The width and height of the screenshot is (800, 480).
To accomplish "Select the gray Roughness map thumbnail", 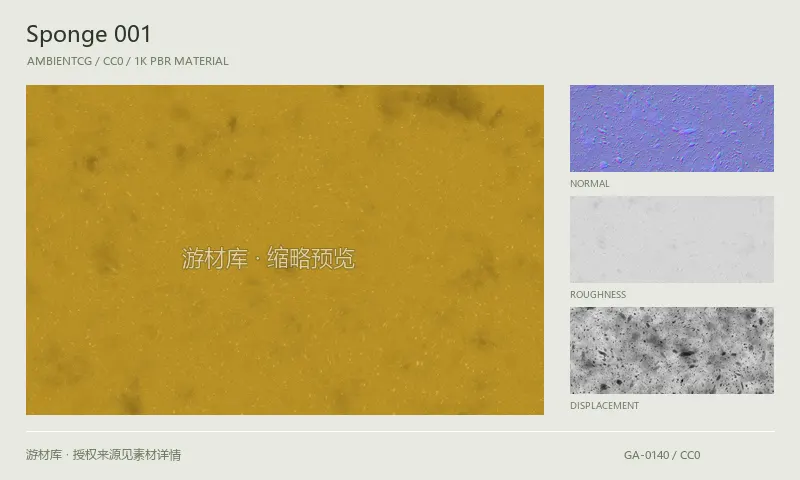I will tap(671, 239).
